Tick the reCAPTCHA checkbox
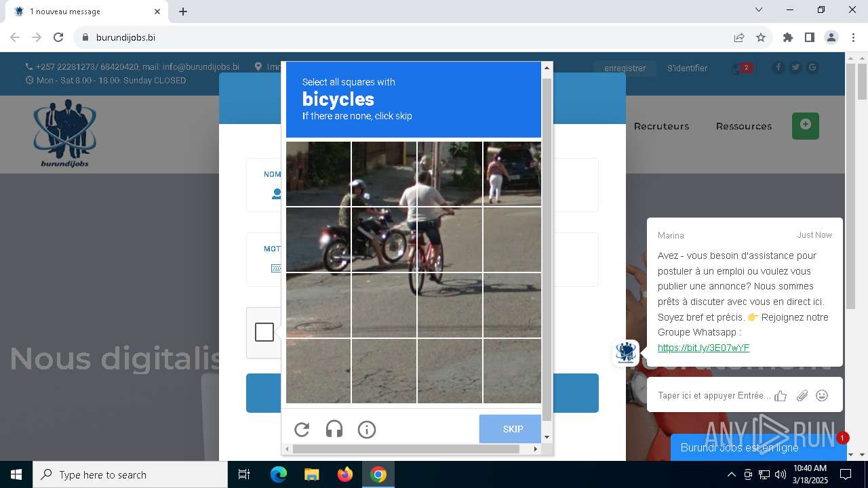The width and height of the screenshot is (868, 488). coord(264,332)
